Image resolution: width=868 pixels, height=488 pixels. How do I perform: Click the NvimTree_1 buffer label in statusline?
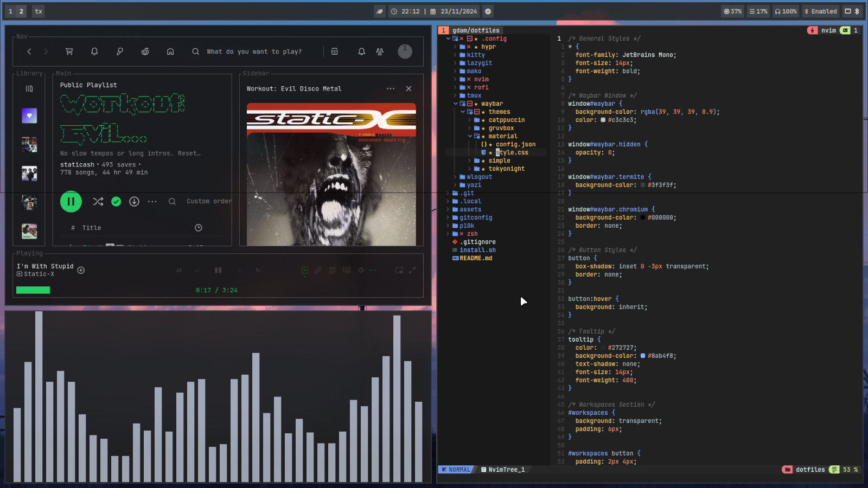click(503, 470)
